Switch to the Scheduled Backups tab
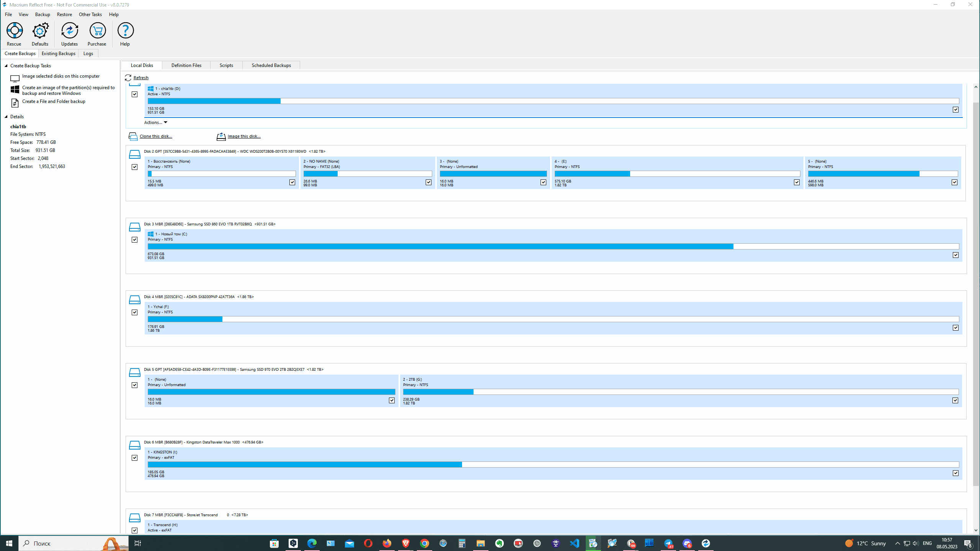Image resolution: width=980 pixels, height=551 pixels. click(x=271, y=65)
